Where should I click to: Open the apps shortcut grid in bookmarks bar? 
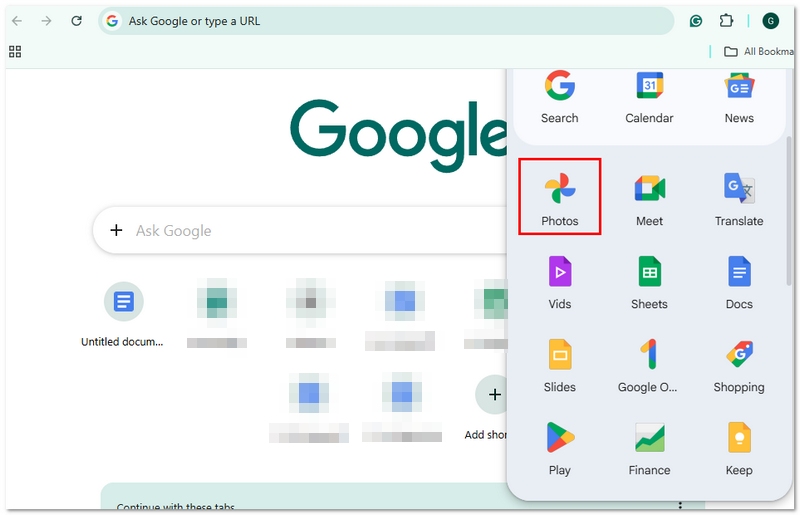[x=15, y=52]
